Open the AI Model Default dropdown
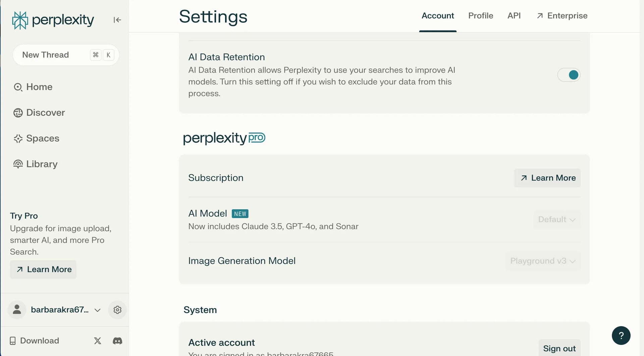This screenshot has width=644, height=356. click(557, 219)
